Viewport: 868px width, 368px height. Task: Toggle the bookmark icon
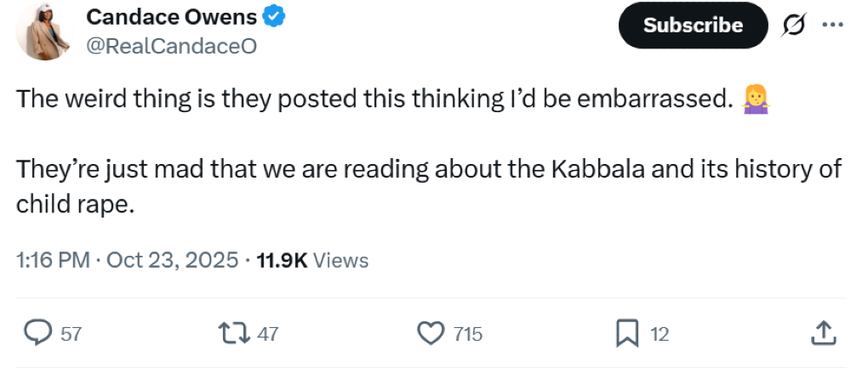point(626,333)
